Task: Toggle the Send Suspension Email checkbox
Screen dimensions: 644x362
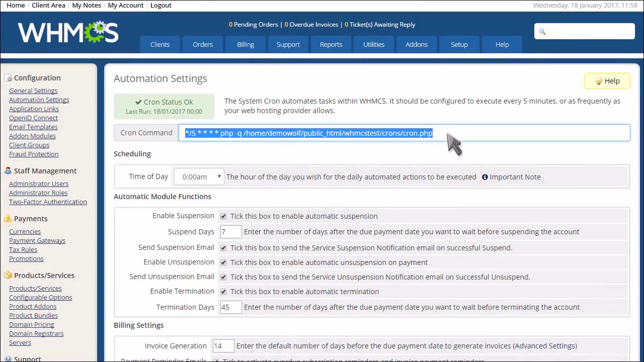Action: [223, 248]
